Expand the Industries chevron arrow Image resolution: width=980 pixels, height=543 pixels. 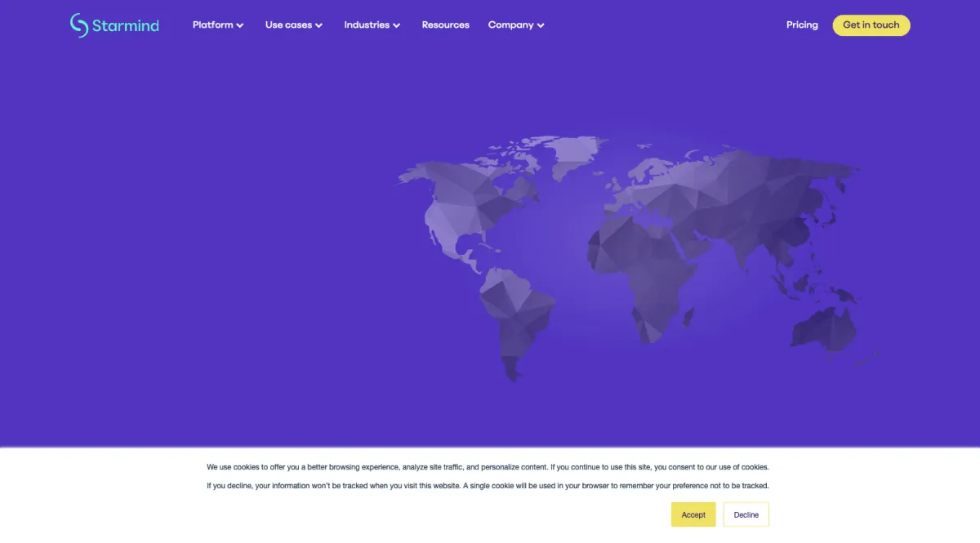(x=397, y=26)
